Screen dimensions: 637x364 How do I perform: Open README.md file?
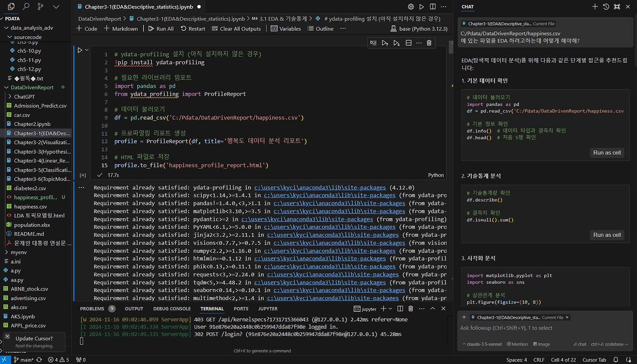pyautogui.click(x=29, y=234)
